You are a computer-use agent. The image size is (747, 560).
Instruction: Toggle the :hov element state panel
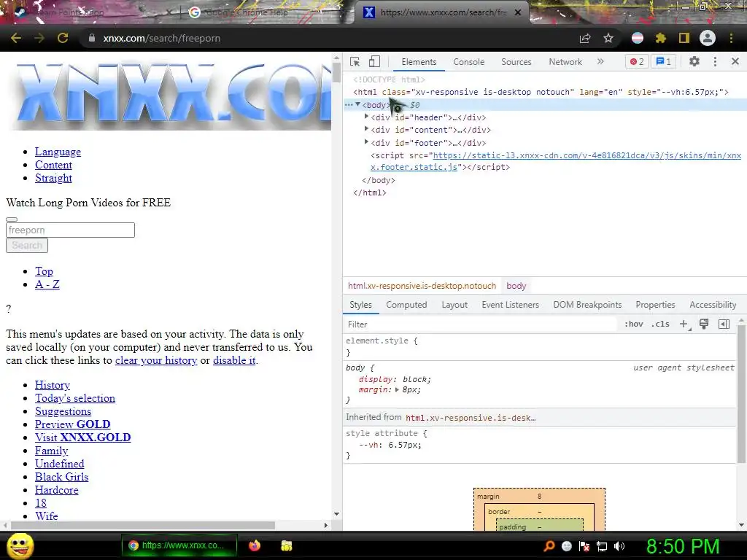634,324
